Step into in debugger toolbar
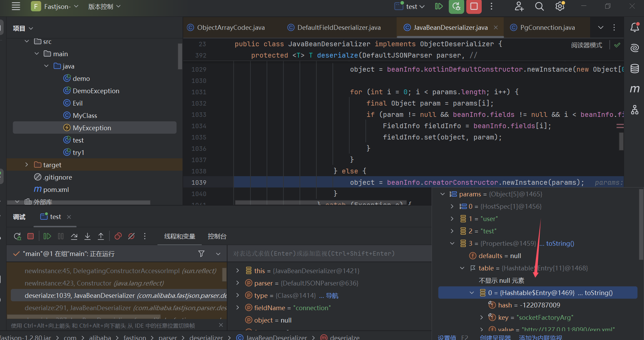Viewport: 644px width, 340px height. pyautogui.click(x=87, y=236)
